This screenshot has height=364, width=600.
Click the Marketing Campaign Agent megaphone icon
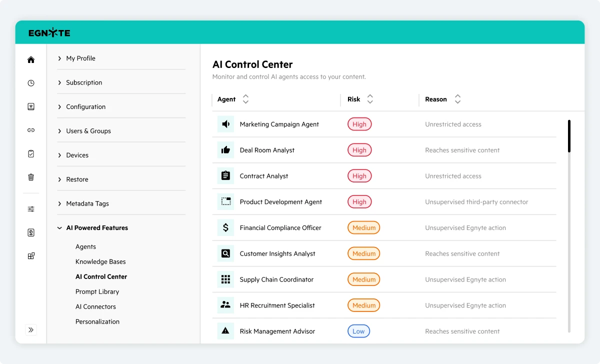tap(225, 124)
